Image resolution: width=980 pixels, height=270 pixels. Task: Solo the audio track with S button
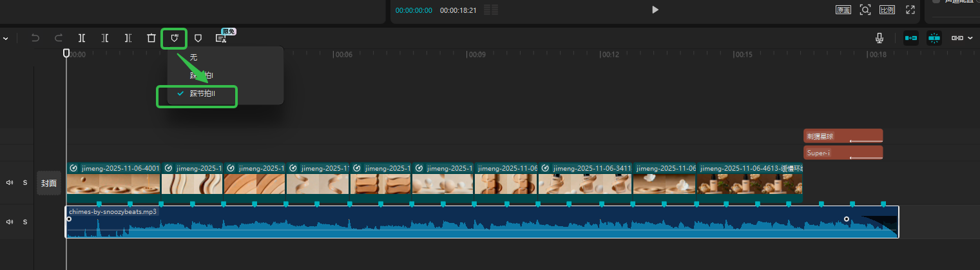[25, 222]
